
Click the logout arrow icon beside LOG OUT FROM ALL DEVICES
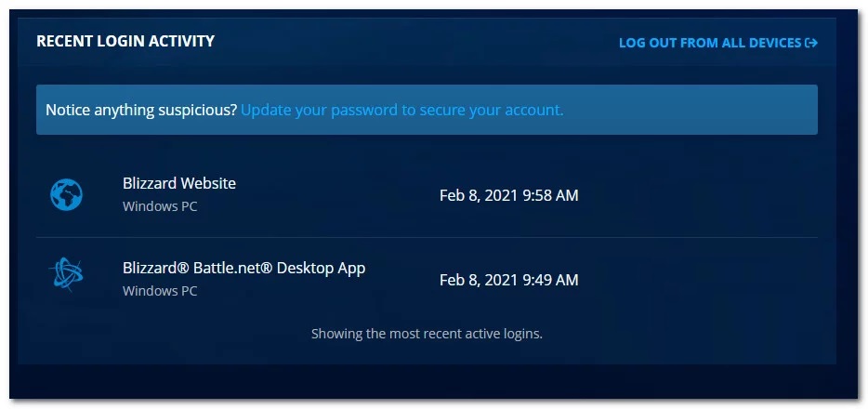(x=811, y=43)
